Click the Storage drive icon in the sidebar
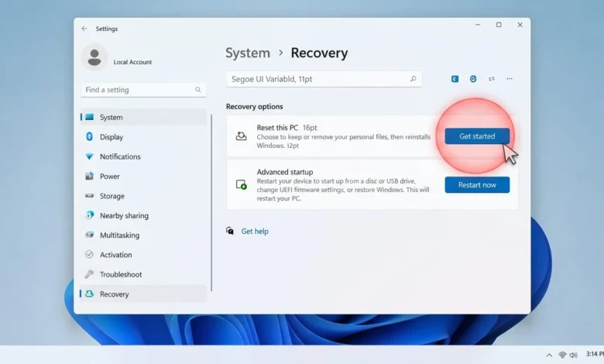 pos(89,196)
